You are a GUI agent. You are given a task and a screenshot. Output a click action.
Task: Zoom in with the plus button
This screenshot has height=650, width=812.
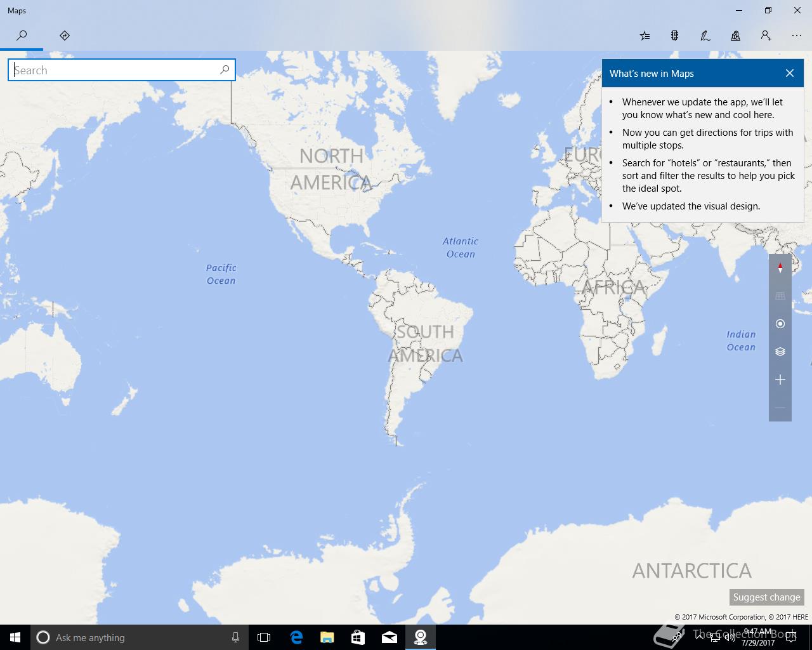[x=780, y=380]
